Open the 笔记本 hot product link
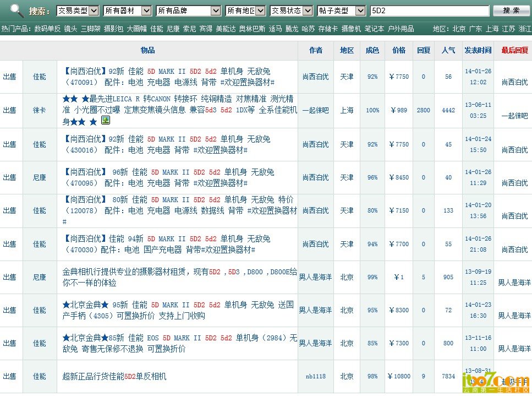This screenshot has height=396, width=532. coord(375,29)
